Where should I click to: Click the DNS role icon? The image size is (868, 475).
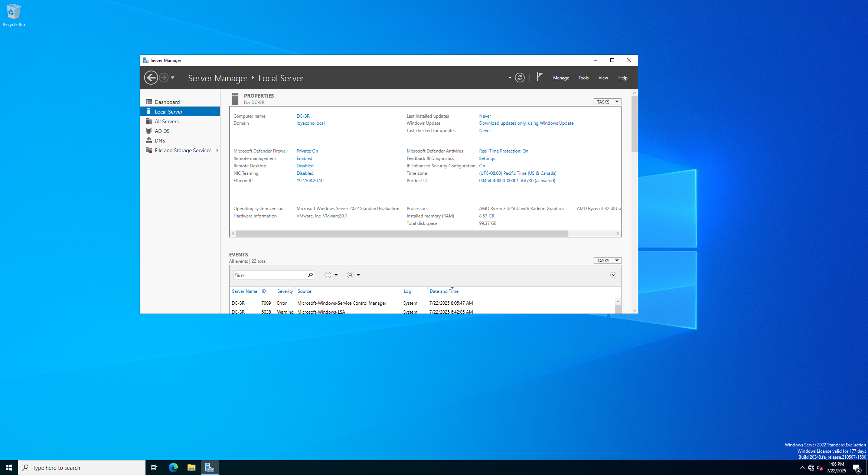tap(149, 140)
